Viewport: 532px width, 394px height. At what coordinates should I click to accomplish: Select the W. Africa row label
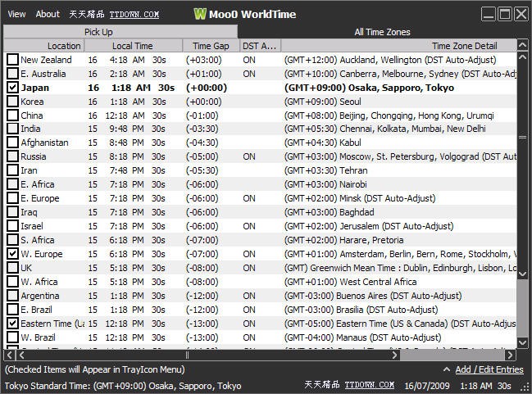(x=39, y=282)
